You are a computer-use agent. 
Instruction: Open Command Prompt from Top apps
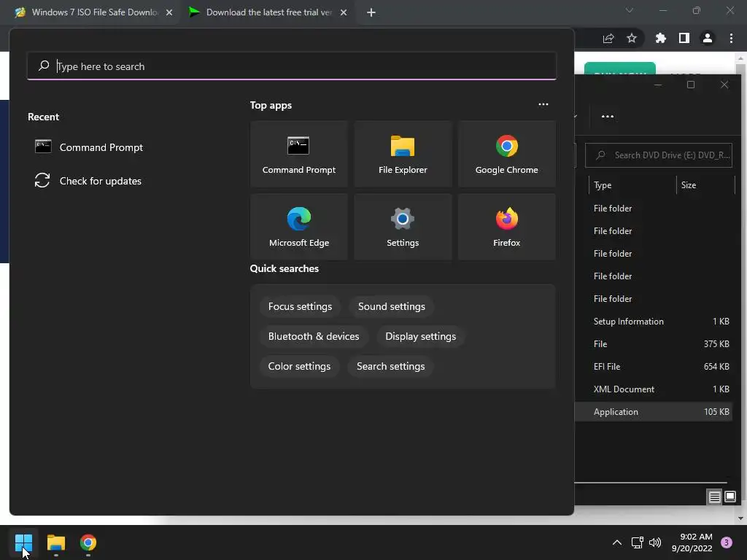point(298,154)
